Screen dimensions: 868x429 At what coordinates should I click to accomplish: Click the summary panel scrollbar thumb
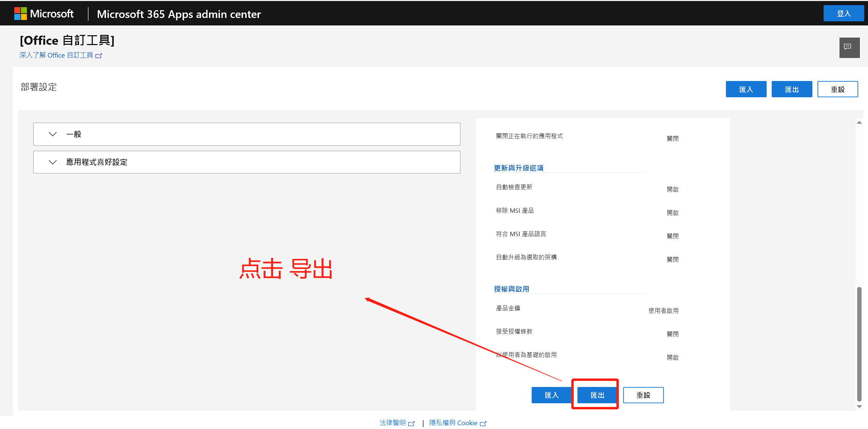pos(859,344)
